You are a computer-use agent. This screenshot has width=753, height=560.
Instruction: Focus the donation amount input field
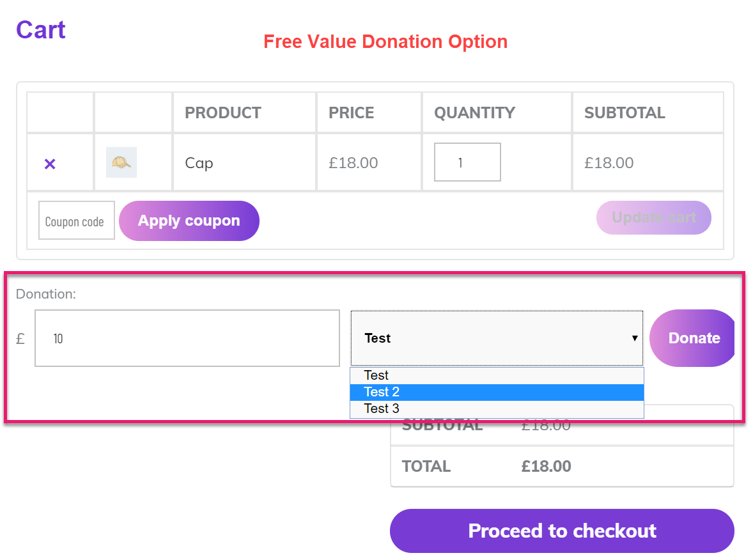click(187, 338)
